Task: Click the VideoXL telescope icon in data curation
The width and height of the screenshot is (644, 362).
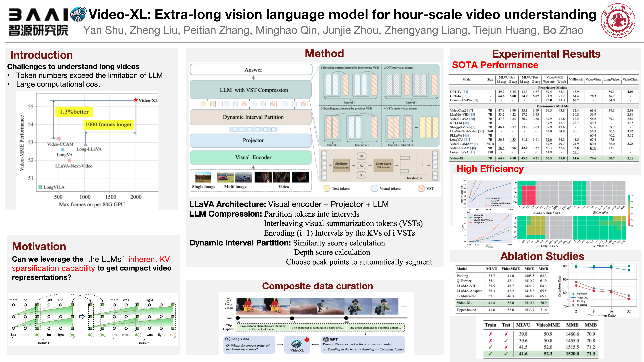Action: tap(296, 344)
